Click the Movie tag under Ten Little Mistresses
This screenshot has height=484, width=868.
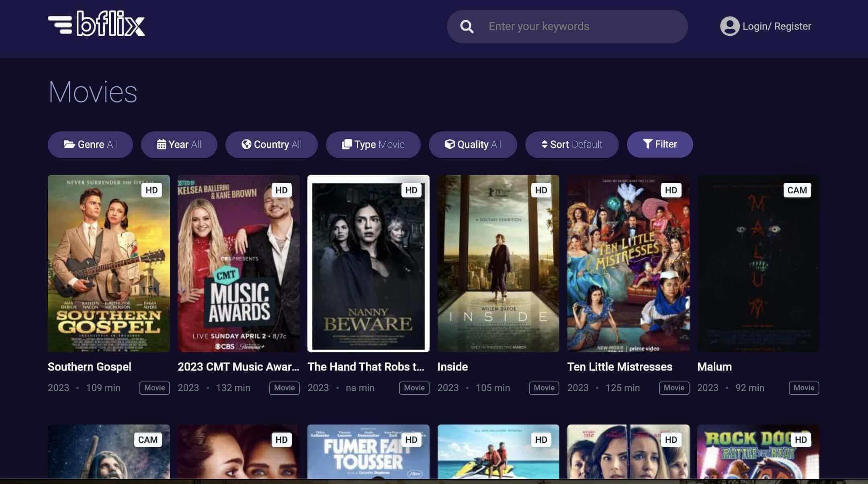(674, 388)
